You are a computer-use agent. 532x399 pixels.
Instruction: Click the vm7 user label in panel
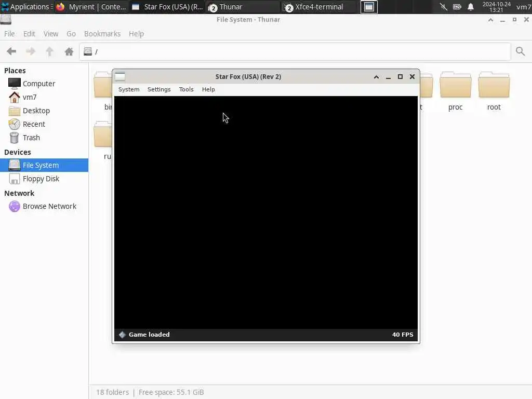[524, 7]
